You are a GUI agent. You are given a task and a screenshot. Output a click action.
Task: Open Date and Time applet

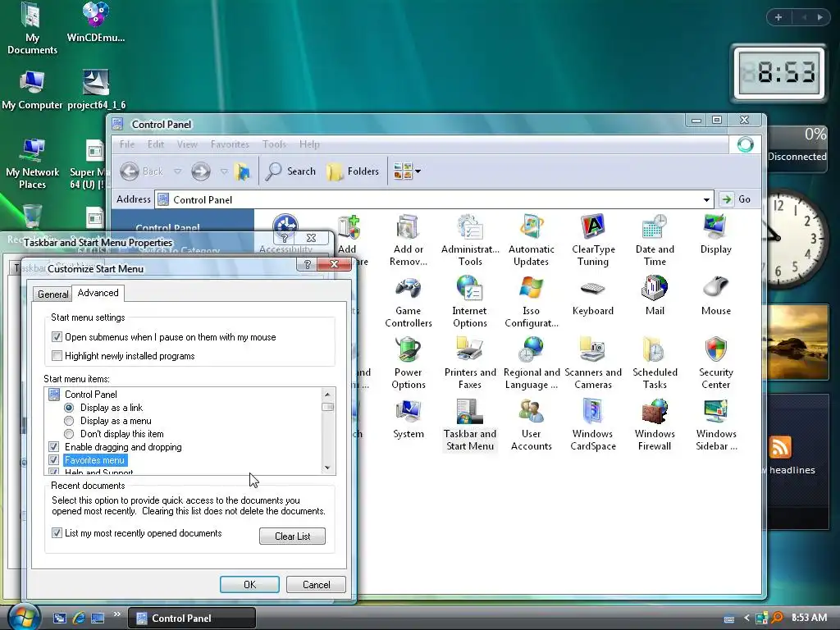(x=655, y=240)
